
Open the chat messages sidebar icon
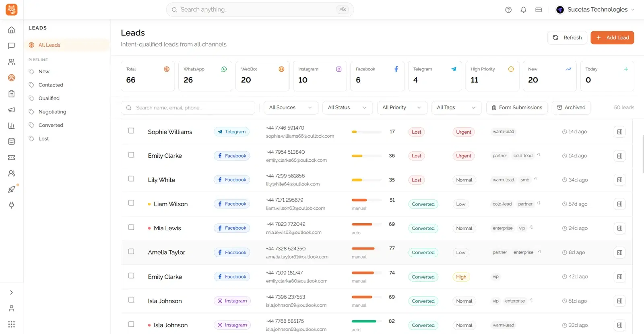click(x=12, y=46)
